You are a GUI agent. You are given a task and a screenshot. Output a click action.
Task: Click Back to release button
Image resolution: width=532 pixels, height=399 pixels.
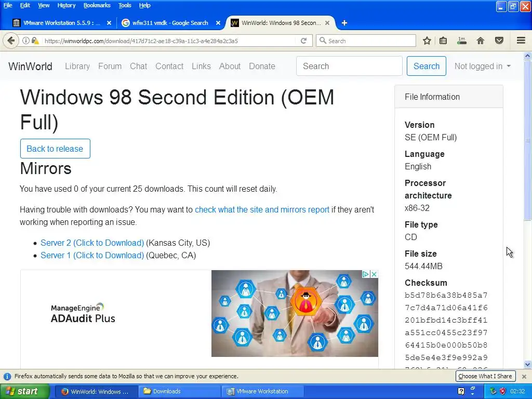pyautogui.click(x=55, y=149)
